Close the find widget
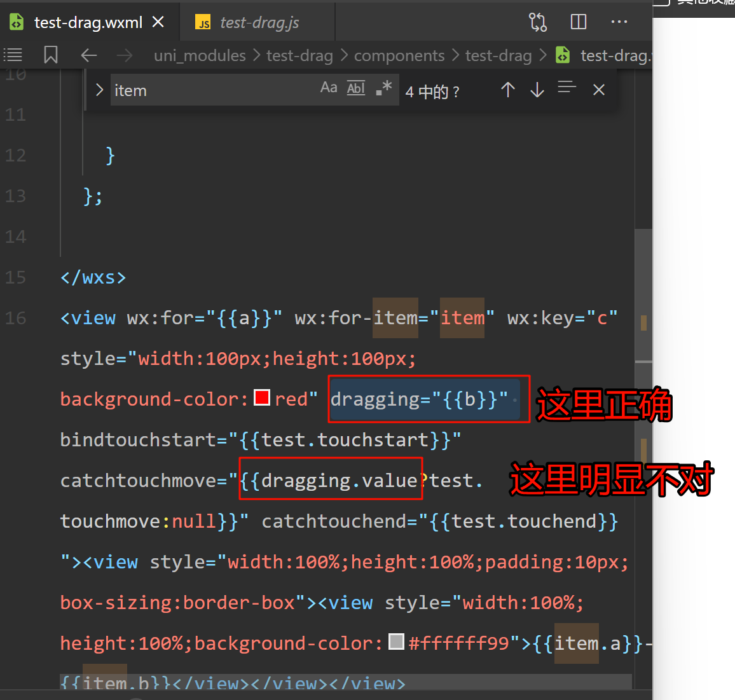This screenshot has width=735, height=700. 598,90
